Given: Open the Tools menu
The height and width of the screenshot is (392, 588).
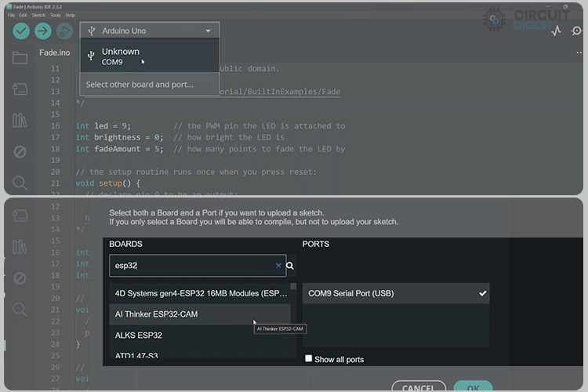Looking at the screenshot, I should 55,15.
